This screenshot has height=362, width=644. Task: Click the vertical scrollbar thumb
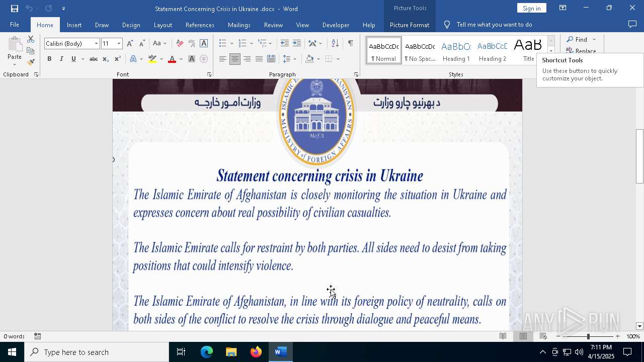click(x=639, y=156)
